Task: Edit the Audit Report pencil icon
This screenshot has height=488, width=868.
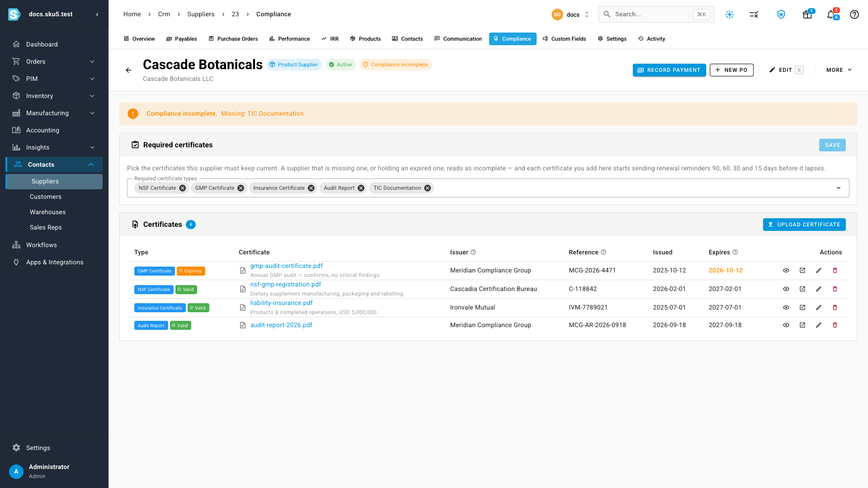Action: [x=819, y=325]
